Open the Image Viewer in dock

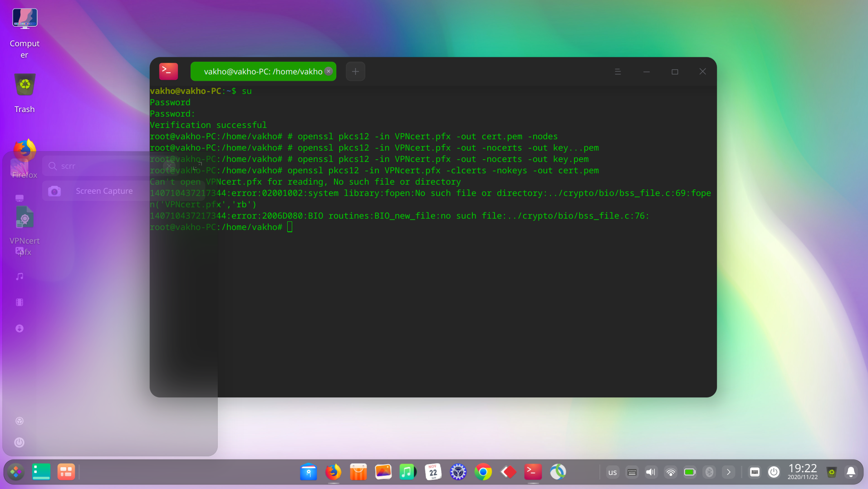point(383,472)
